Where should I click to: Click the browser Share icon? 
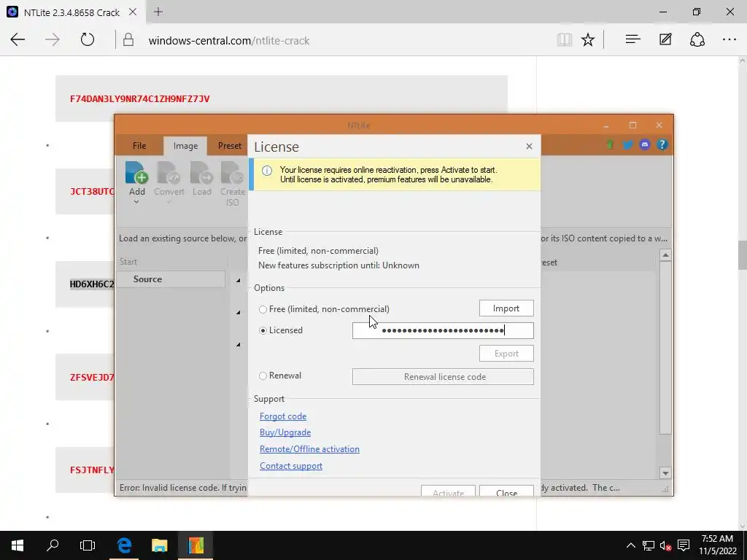697,39
